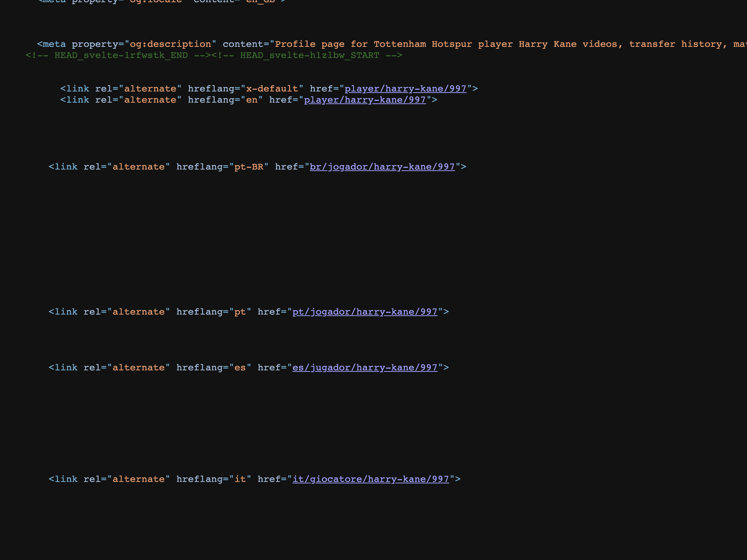Open the es/jugador/harry-kane/997 link
This screenshot has height=560, width=747.
coord(365,367)
